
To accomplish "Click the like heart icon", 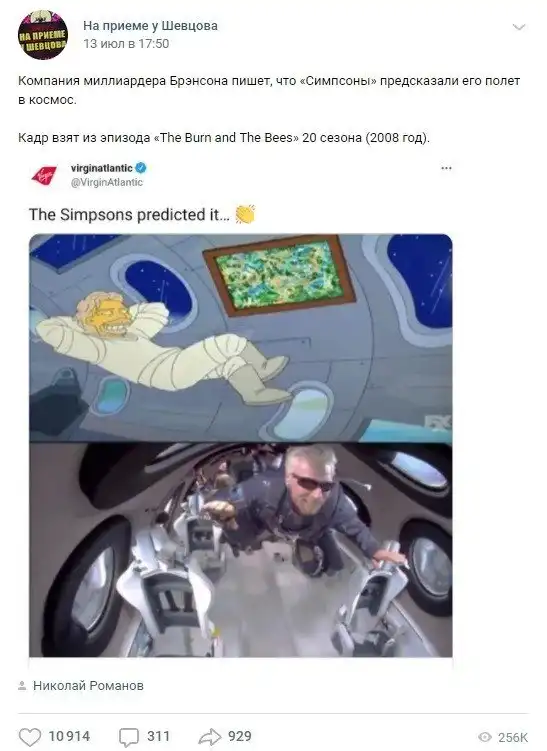I will click(29, 737).
